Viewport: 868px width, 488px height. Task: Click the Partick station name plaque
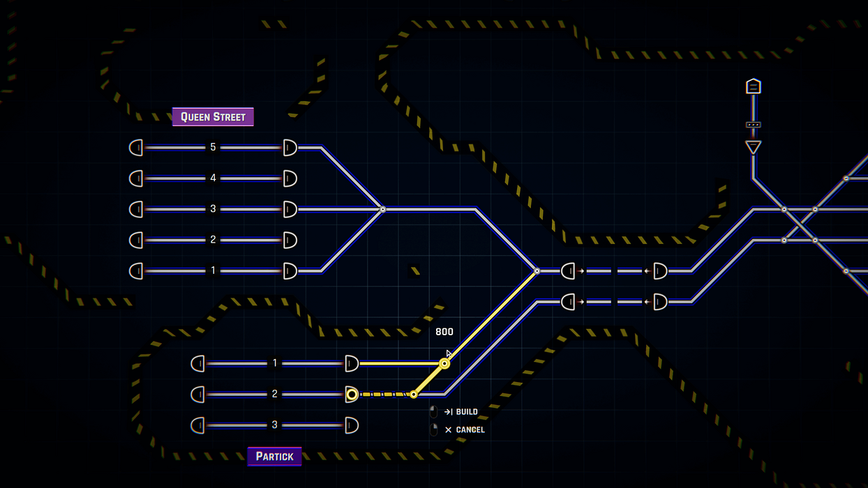coord(274,457)
